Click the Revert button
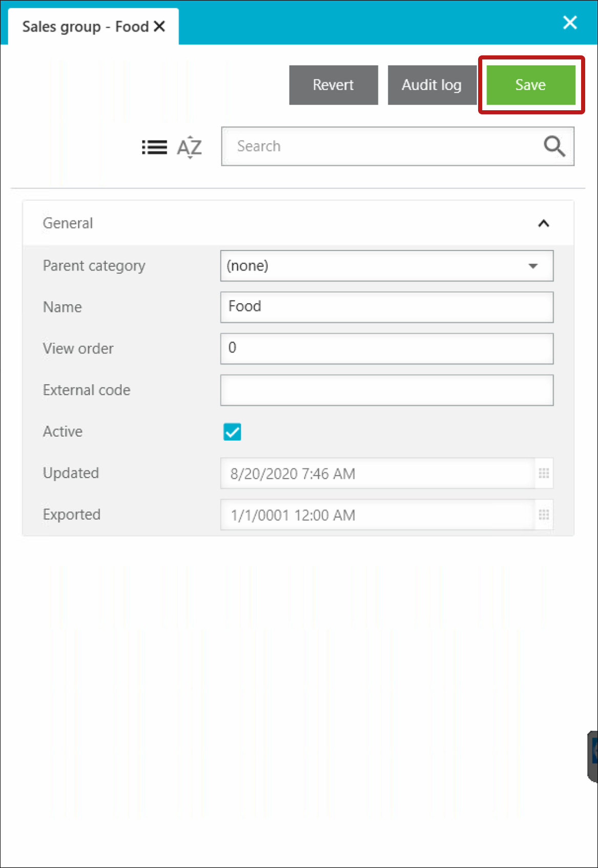598x868 pixels. tap(334, 85)
